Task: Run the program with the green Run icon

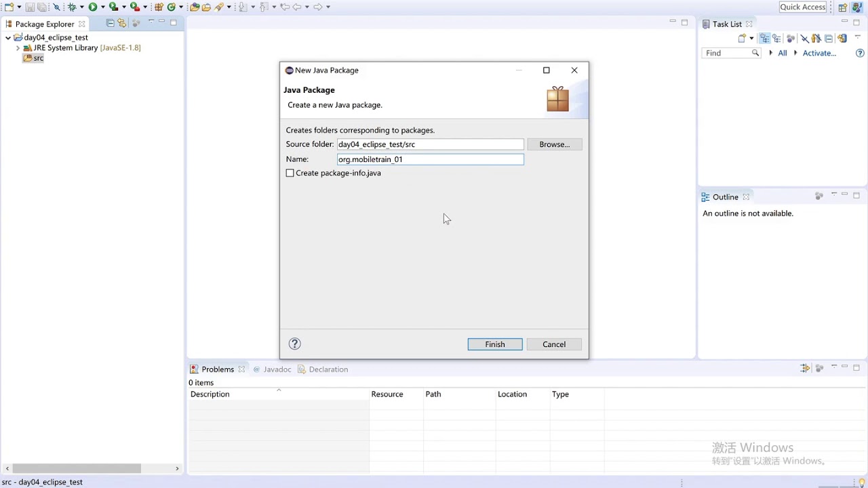Action: pos(93,7)
